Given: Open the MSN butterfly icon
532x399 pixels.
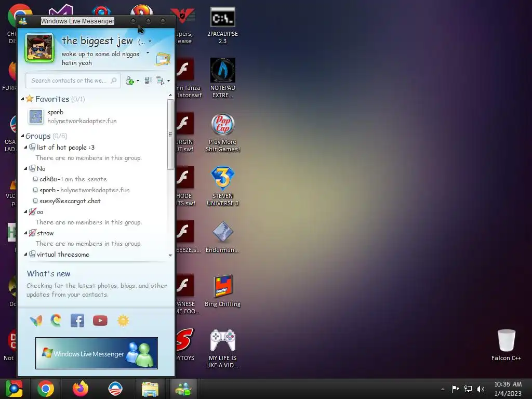Looking at the screenshot, I should tap(36, 321).
